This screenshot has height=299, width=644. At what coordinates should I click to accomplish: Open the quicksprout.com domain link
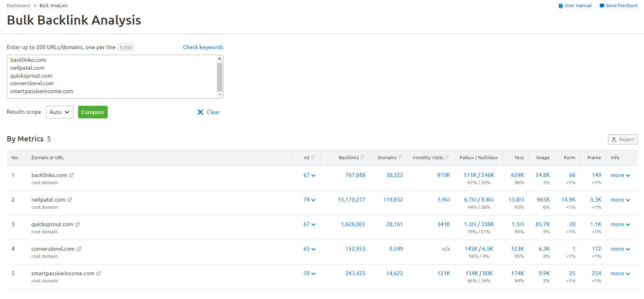pos(52,224)
